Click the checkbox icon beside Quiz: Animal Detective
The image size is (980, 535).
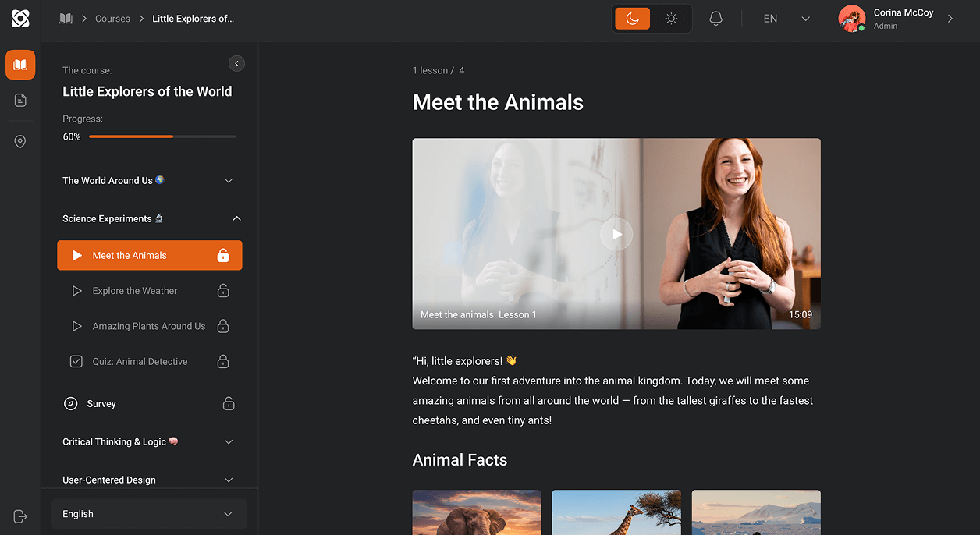click(x=76, y=361)
